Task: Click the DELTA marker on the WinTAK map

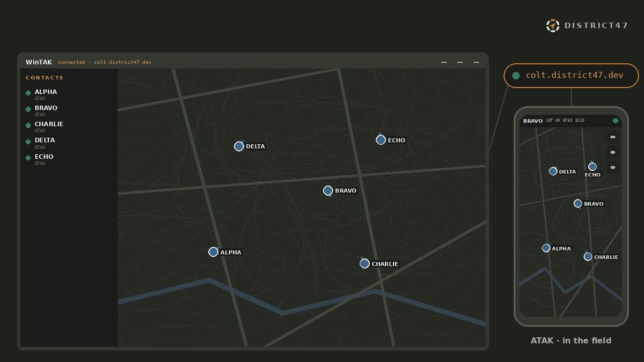Action: (x=239, y=146)
